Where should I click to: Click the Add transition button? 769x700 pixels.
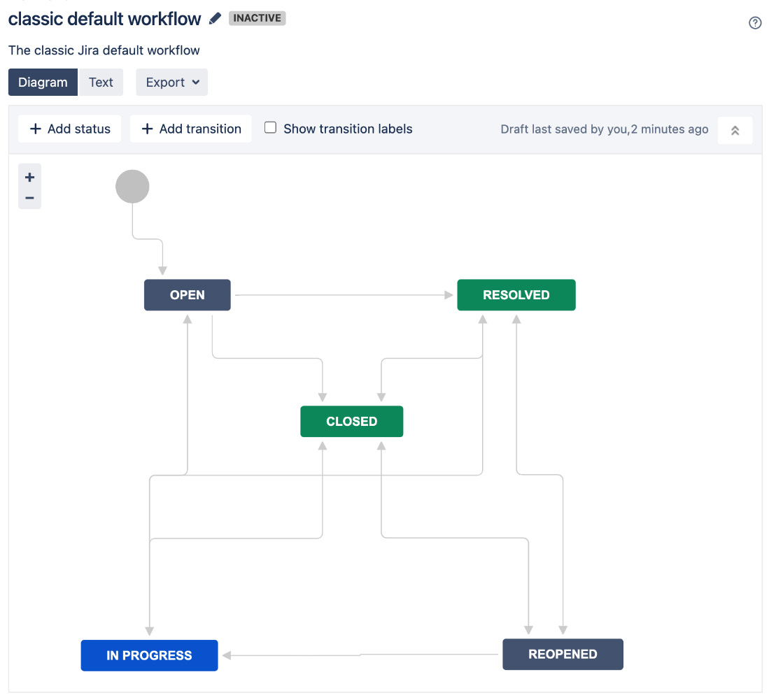coord(191,129)
